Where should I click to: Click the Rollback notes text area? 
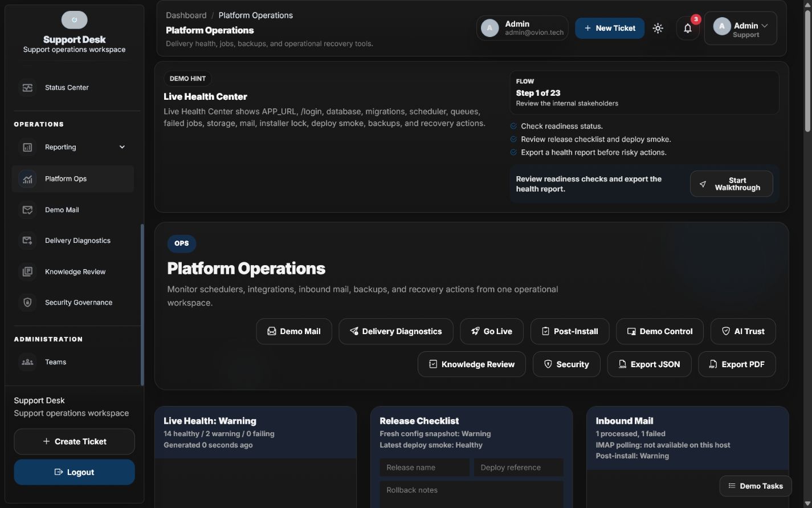coord(472,494)
